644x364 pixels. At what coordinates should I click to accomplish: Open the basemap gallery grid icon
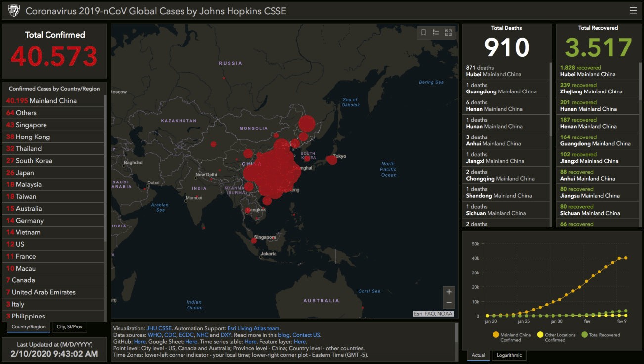pyautogui.click(x=448, y=33)
